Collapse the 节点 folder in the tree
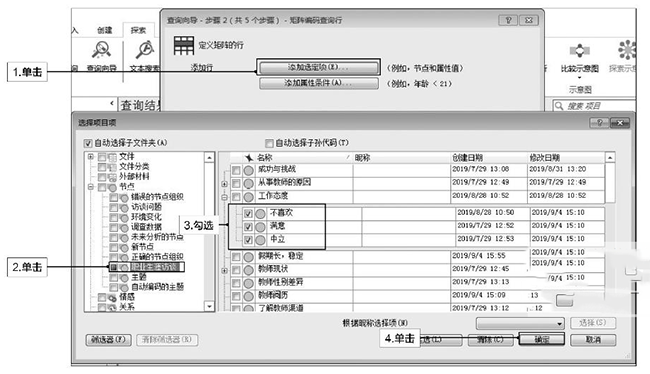The width and height of the screenshot is (650, 374). [91, 187]
